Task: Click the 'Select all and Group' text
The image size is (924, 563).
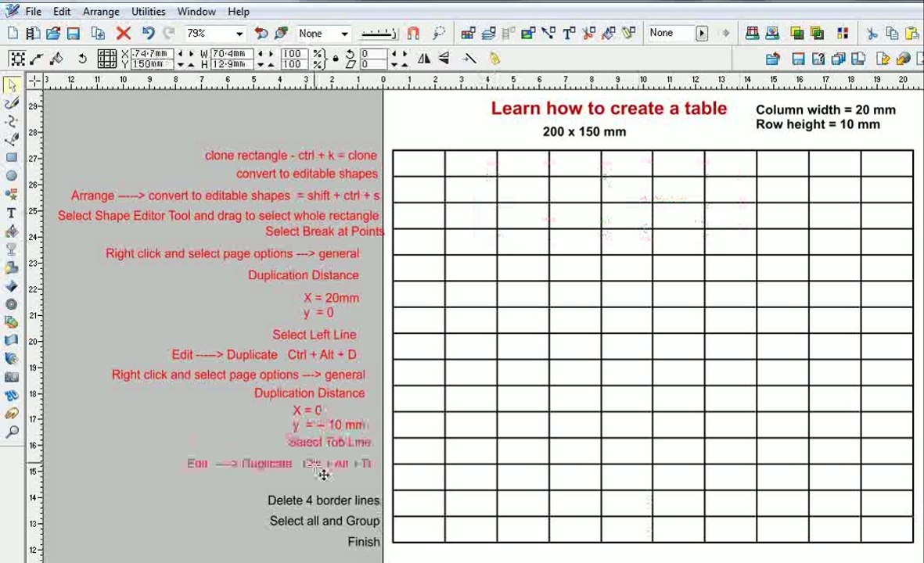Action: [x=325, y=521]
